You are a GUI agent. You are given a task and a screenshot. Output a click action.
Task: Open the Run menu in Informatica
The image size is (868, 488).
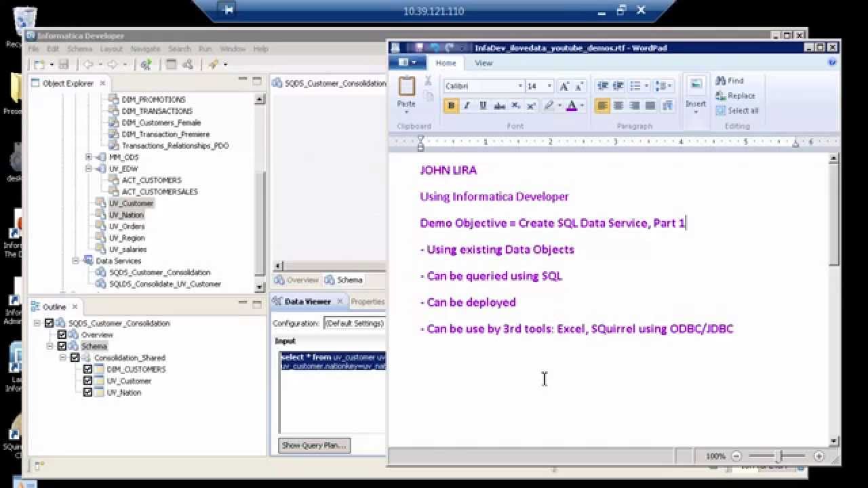pyautogui.click(x=205, y=49)
